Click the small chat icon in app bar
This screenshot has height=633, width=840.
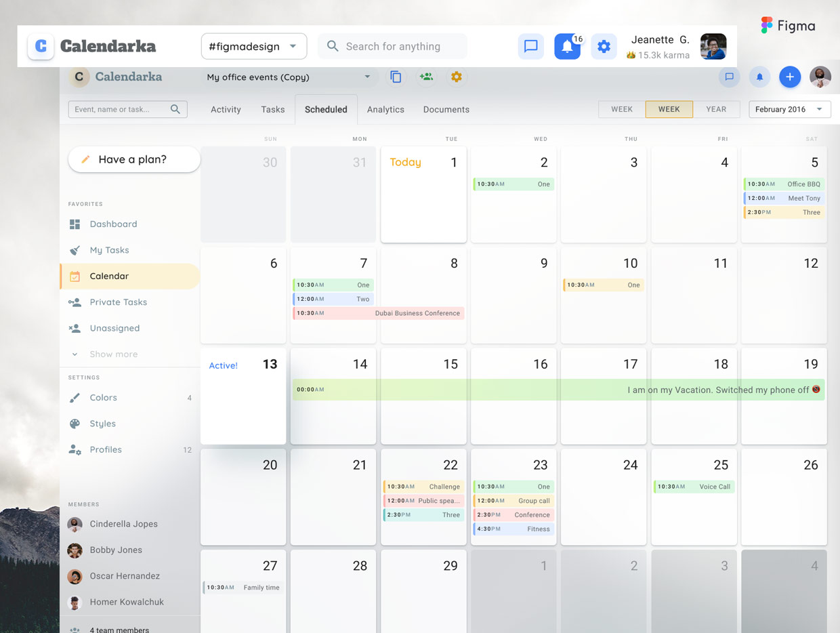pos(729,77)
